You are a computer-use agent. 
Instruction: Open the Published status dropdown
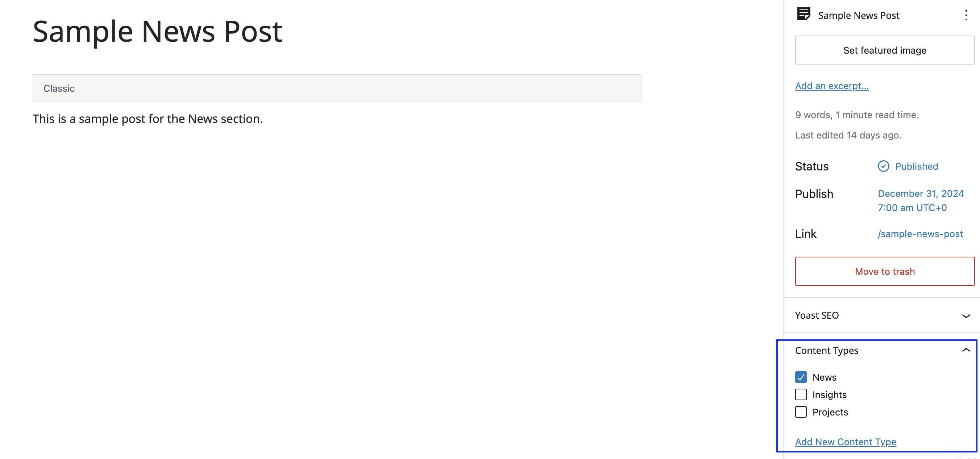(916, 166)
